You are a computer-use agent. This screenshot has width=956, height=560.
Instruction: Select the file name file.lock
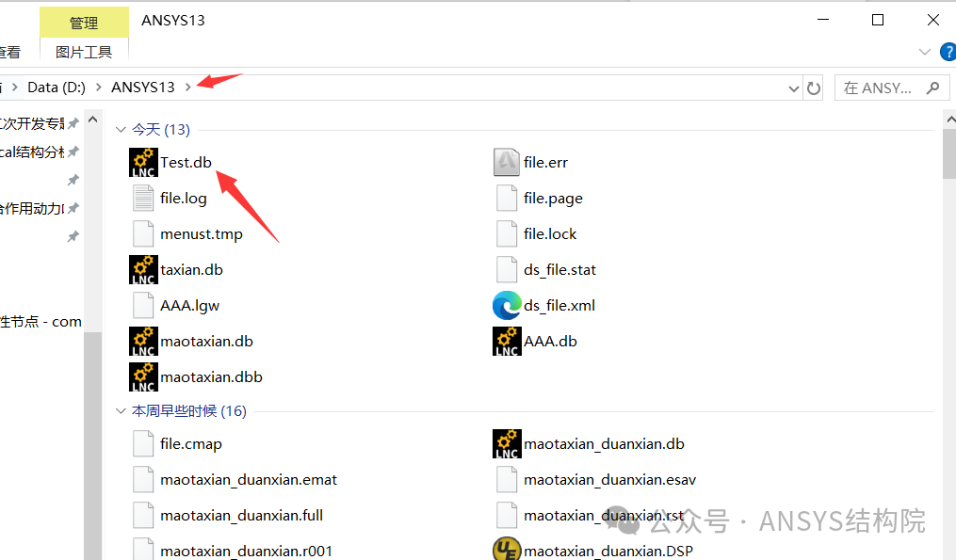coord(550,234)
